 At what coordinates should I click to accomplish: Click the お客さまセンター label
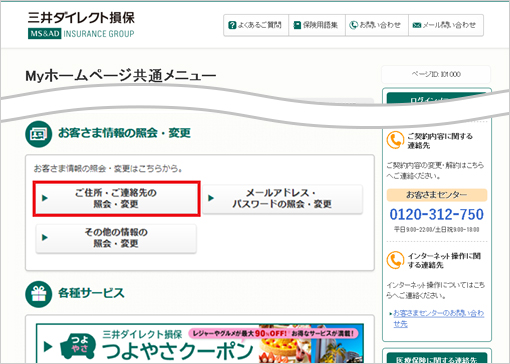[x=437, y=195]
